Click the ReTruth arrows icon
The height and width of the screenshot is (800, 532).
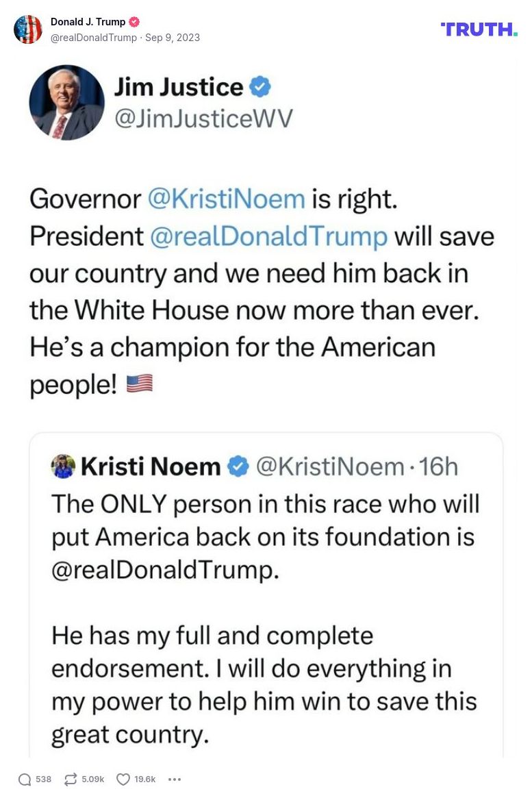tap(70, 779)
